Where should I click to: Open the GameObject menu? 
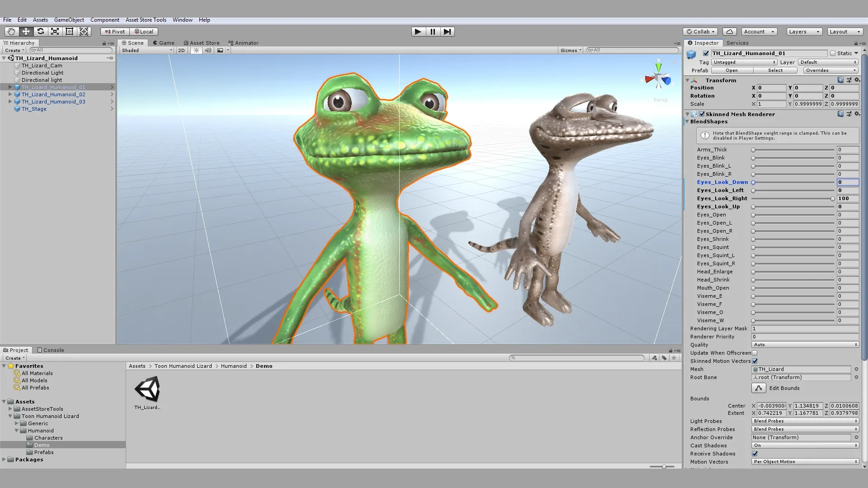[x=69, y=20]
